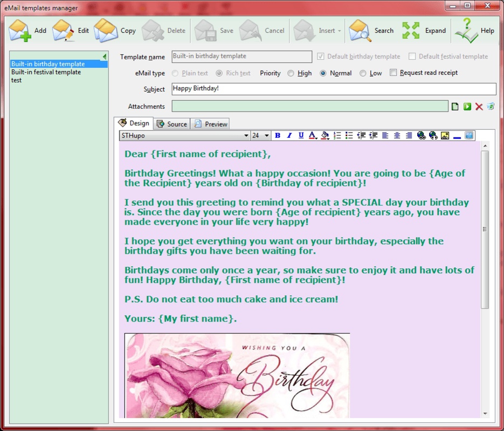Remove attachment using the red X icon
The height and width of the screenshot is (431, 504).
click(479, 107)
